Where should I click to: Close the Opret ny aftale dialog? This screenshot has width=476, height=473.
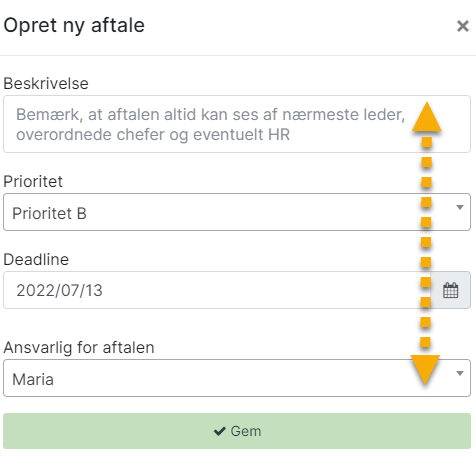coord(463,26)
